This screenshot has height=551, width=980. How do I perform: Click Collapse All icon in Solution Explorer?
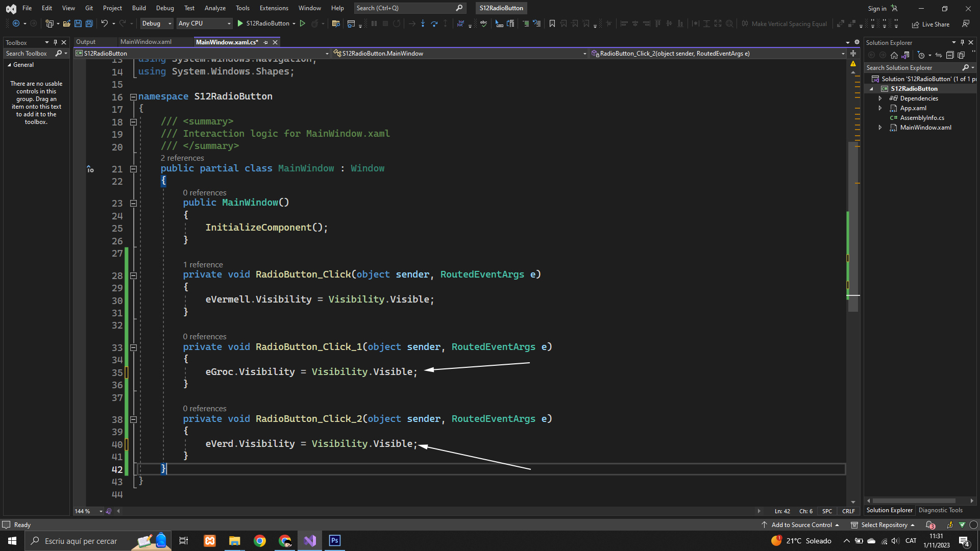point(950,55)
